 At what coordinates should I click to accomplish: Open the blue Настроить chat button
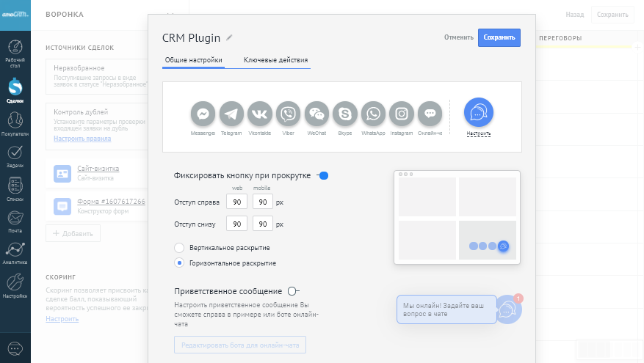[x=478, y=112]
